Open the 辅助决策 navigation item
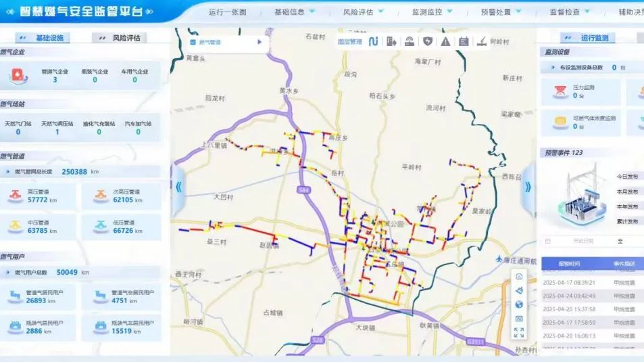 point(631,12)
